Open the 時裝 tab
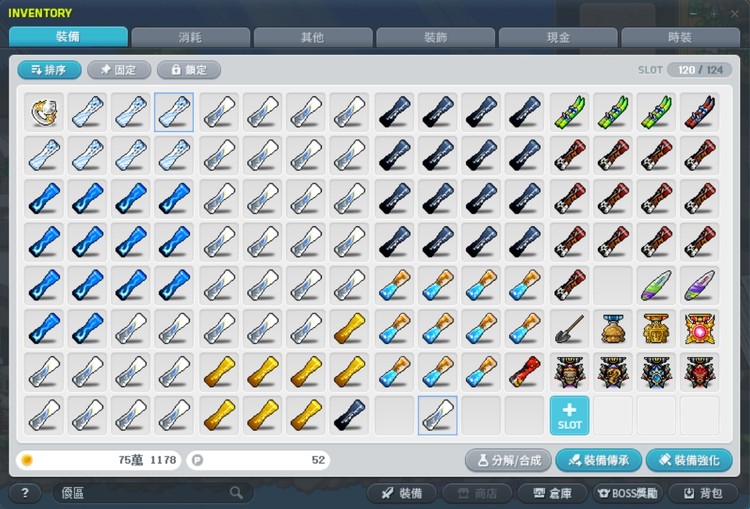750x509 pixels. click(680, 37)
